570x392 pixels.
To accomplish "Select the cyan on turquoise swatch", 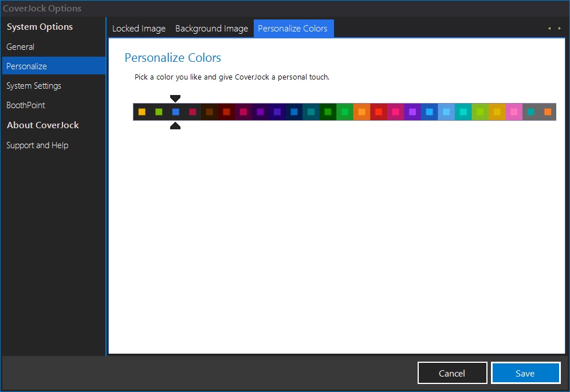I will (x=463, y=112).
